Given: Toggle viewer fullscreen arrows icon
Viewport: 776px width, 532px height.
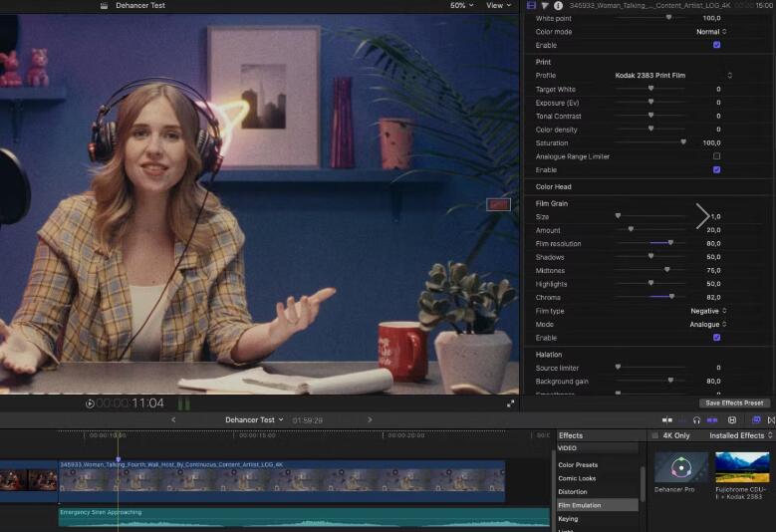Looking at the screenshot, I should (x=511, y=403).
